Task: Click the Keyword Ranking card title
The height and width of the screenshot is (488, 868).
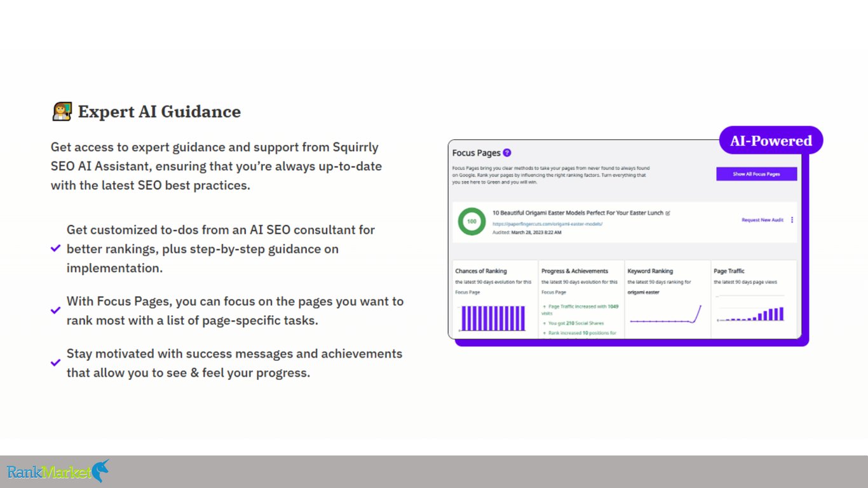Action: click(650, 271)
